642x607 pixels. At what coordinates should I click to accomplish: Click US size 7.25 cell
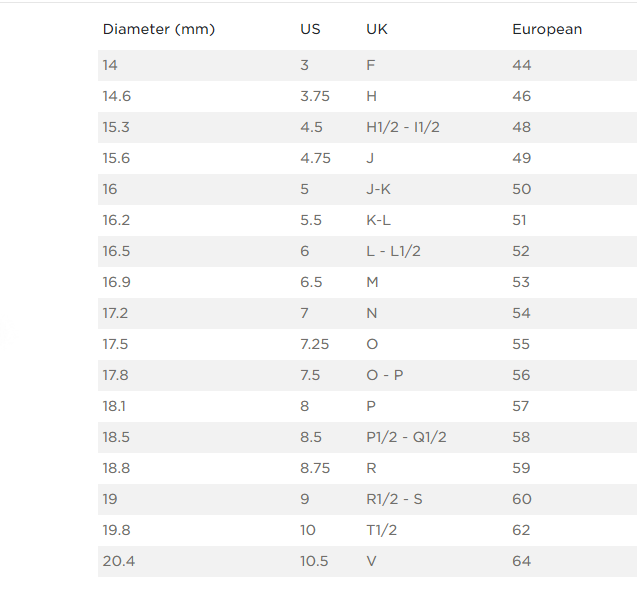tap(314, 344)
